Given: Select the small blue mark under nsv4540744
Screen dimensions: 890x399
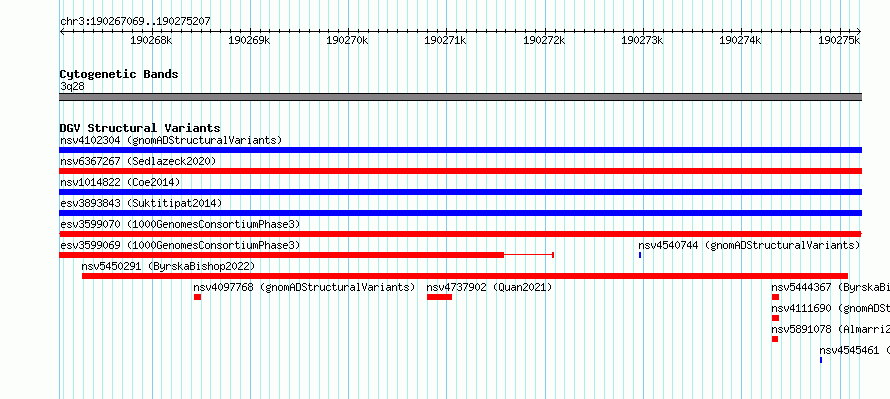Looking at the screenshot, I should 640,255.
